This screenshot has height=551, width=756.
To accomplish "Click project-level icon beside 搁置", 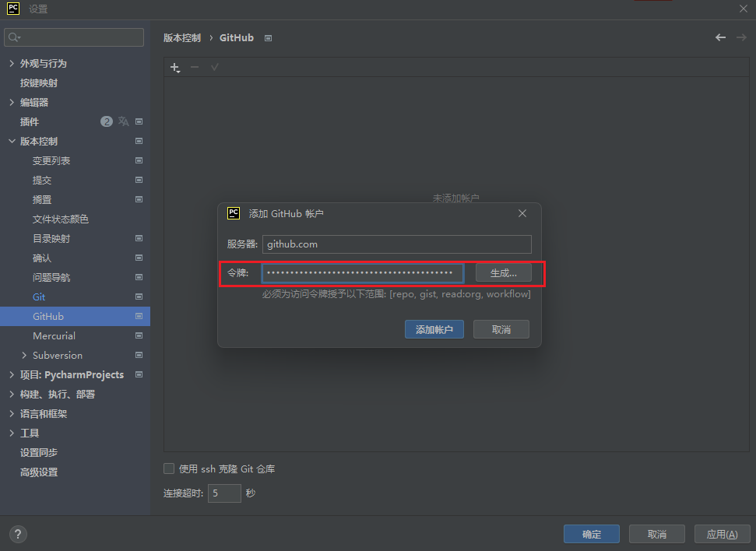I will [139, 199].
